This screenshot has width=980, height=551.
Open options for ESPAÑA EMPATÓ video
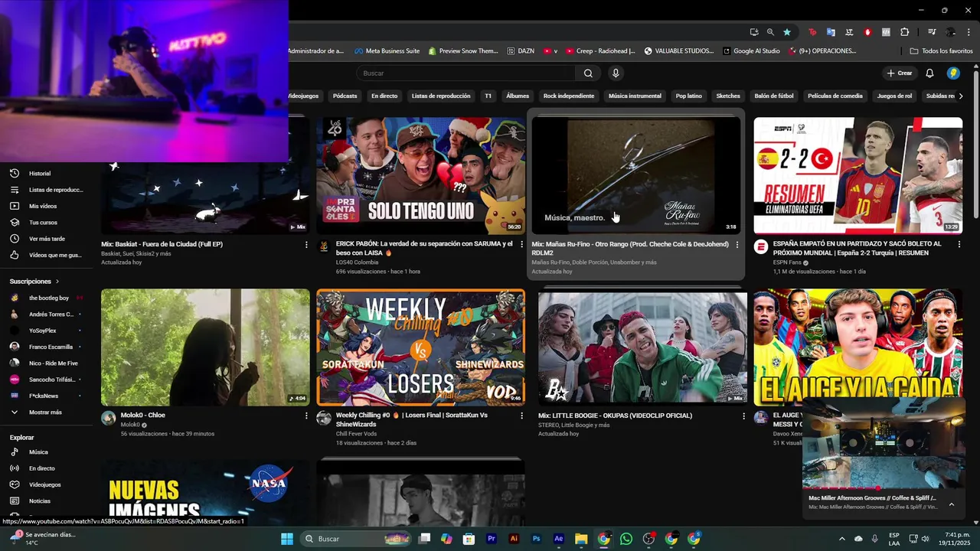pos(959,245)
